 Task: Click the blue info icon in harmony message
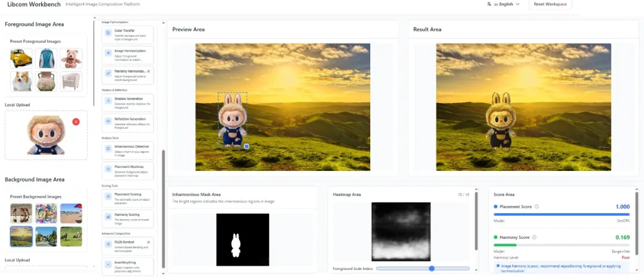(x=498, y=266)
